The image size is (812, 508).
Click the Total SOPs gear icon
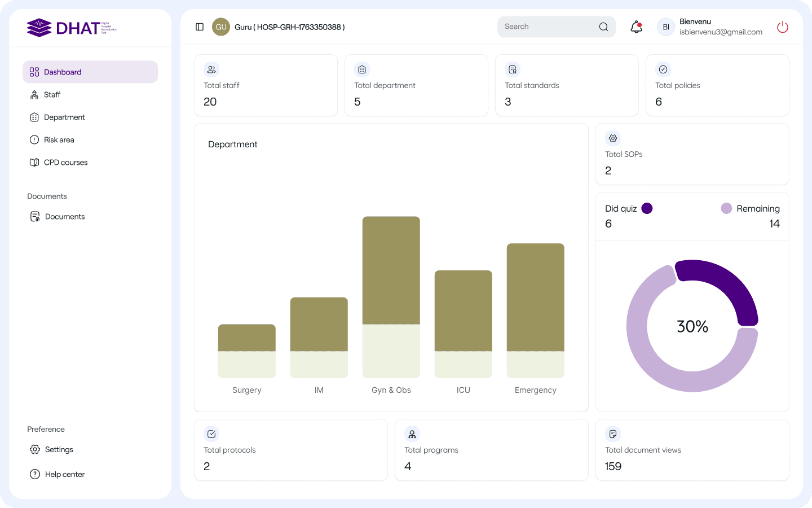coord(613,138)
